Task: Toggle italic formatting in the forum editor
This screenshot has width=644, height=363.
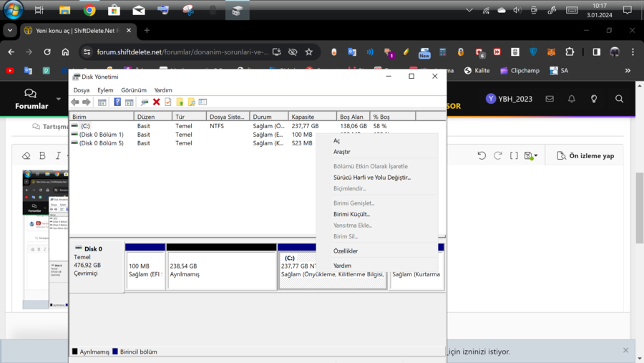Action: (58, 155)
